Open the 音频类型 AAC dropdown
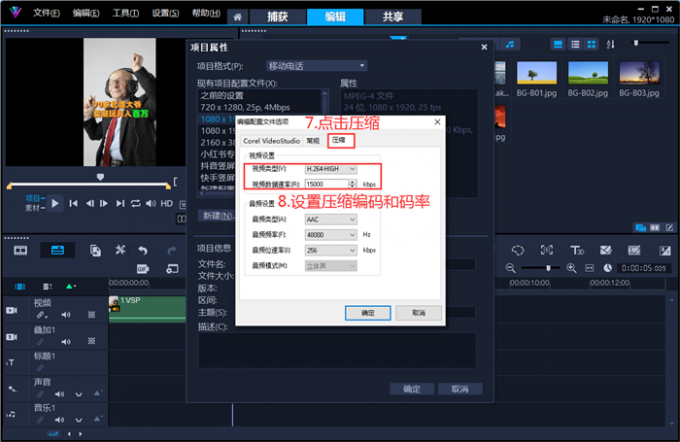This screenshot has height=442, width=680. (331, 219)
